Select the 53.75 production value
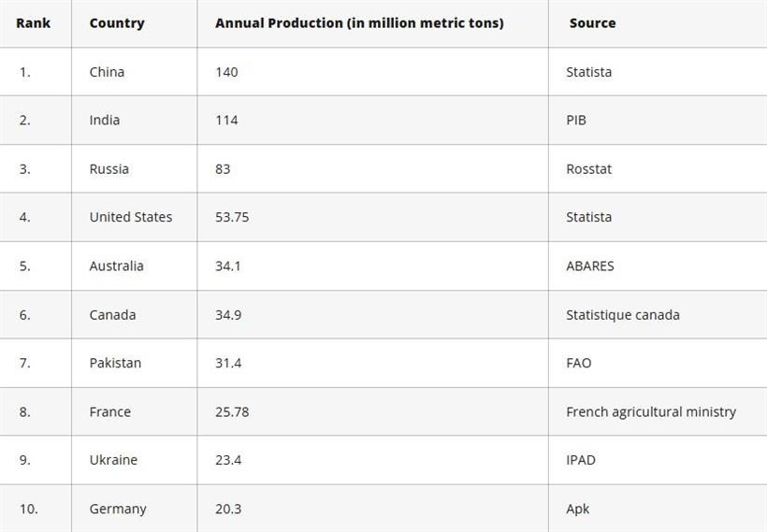Screen dimensions: 767x532 click(232, 217)
